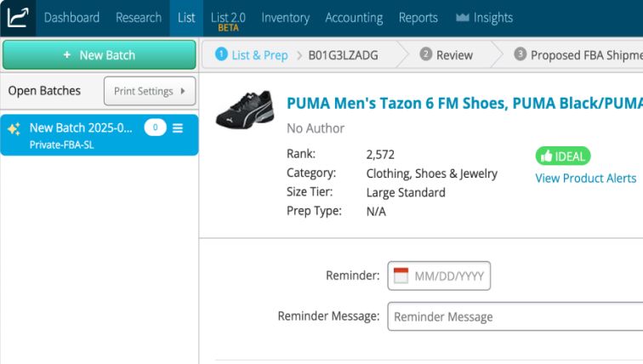Open the Inventory menu
Screen dimensions: 643x364
pos(285,18)
